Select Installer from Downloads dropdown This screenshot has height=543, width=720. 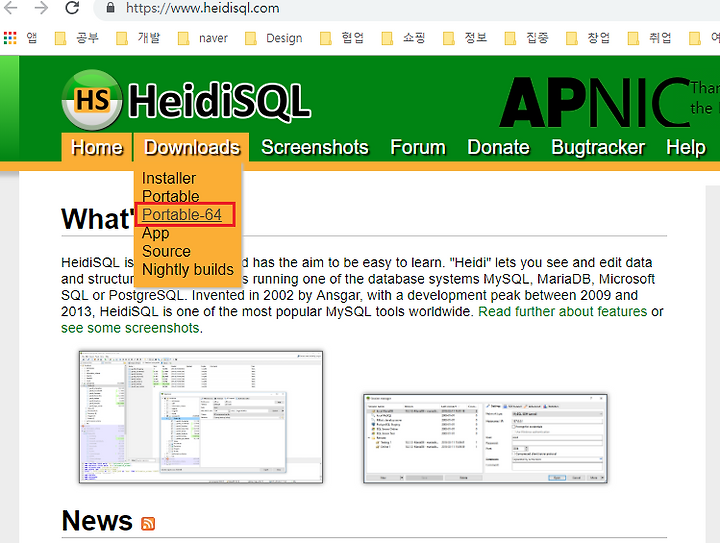[169, 178]
